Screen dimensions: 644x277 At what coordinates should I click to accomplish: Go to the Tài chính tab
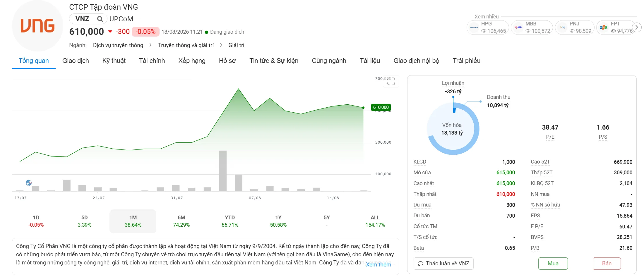click(152, 61)
